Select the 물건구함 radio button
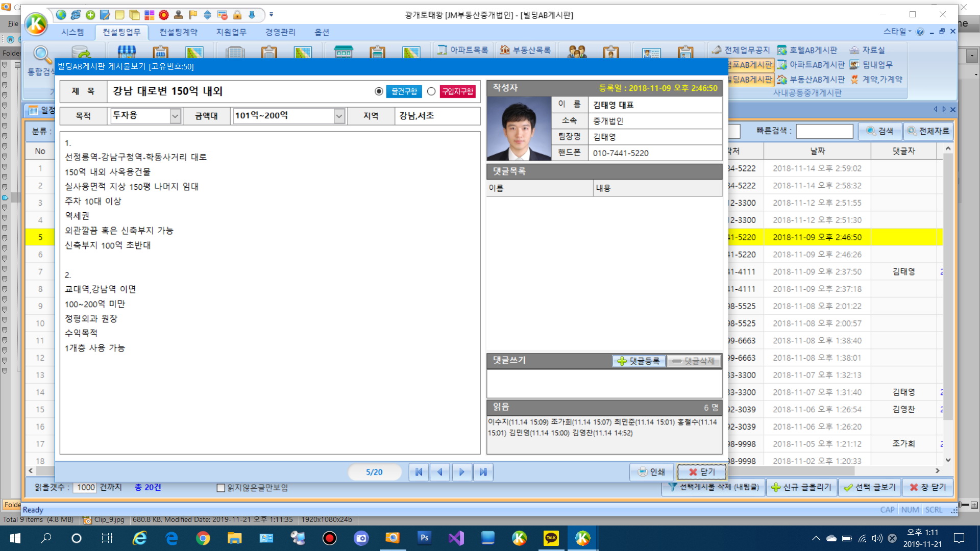Image resolution: width=980 pixels, height=551 pixels. coord(379,91)
